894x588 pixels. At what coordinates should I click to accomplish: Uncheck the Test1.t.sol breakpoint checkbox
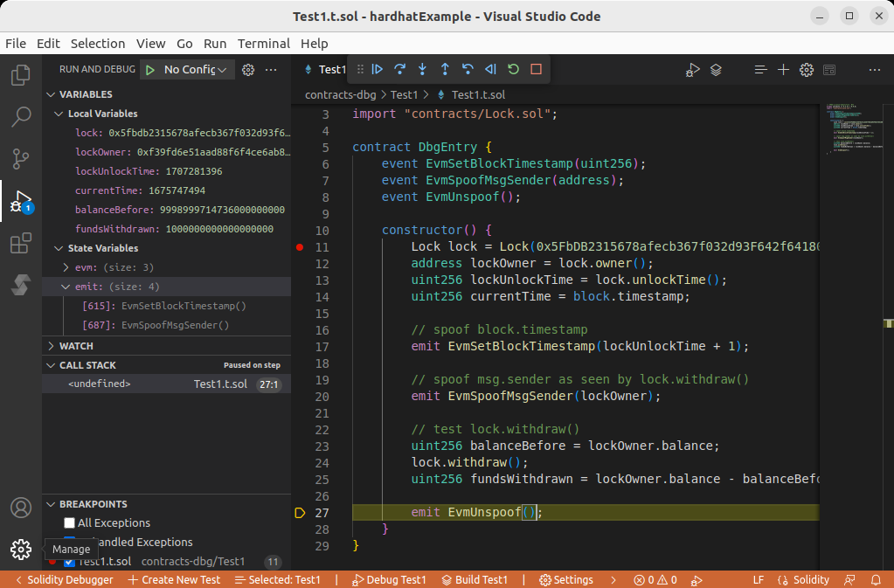(70, 562)
